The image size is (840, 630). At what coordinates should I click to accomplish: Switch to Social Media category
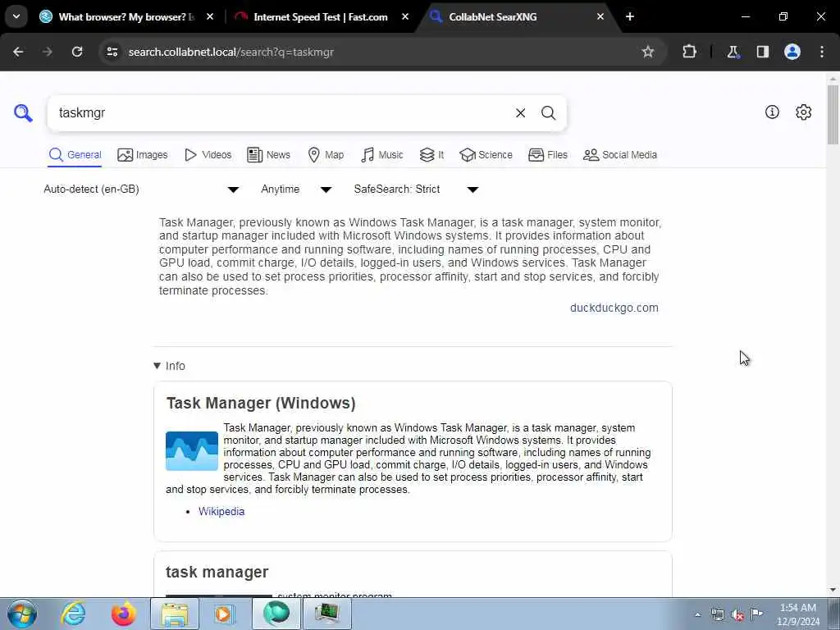pyautogui.click(x=620, y=155)
